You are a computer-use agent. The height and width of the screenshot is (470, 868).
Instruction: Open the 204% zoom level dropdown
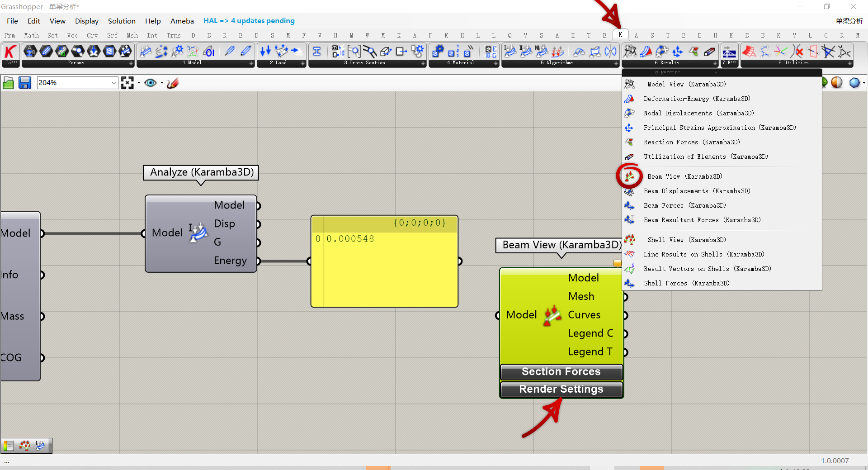pos(113,83)
